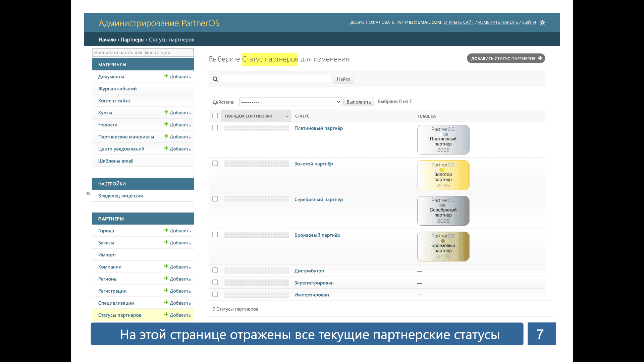
Task: Sort by Порядок сортировки column arrow
Action: coord(287,116)
